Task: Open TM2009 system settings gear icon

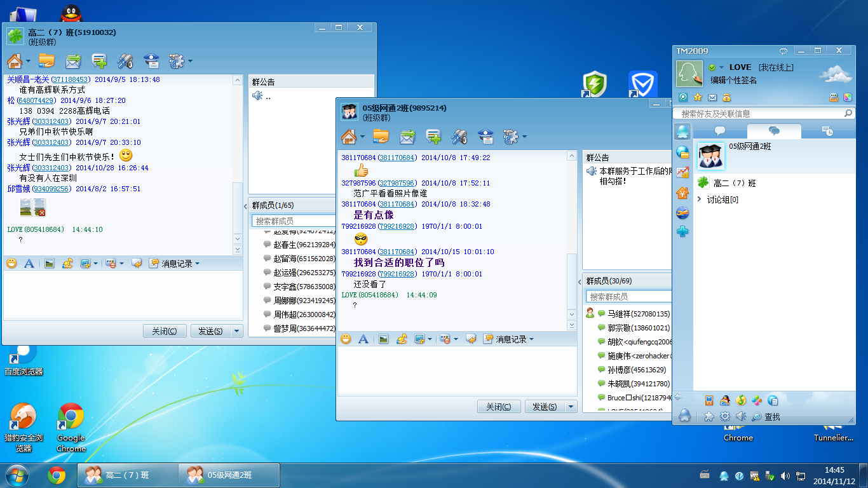Action: coord(724,417)
